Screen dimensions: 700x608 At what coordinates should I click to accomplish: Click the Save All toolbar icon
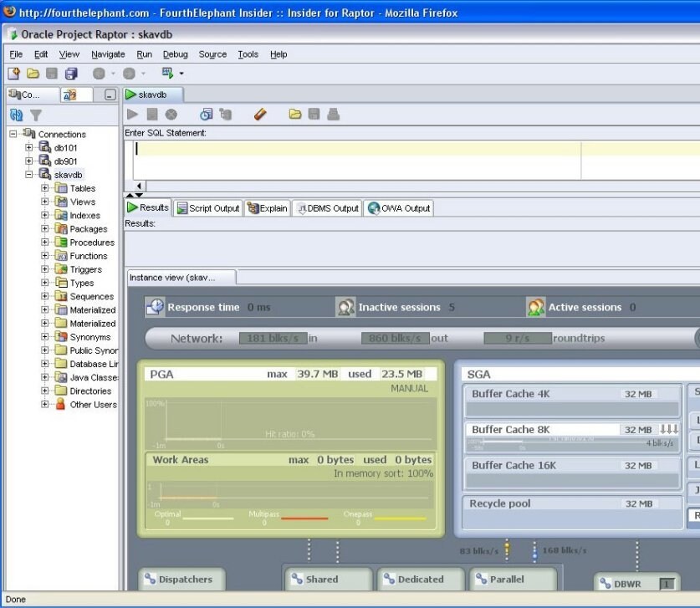[72, 74]
